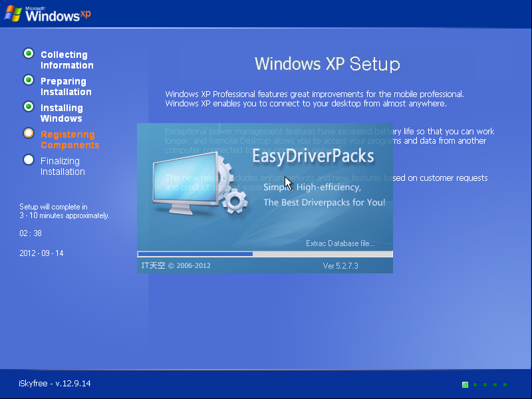Click the bright green square in the bottom bar
The height and width of the screenshot is (399, 532).
point(465,384)
